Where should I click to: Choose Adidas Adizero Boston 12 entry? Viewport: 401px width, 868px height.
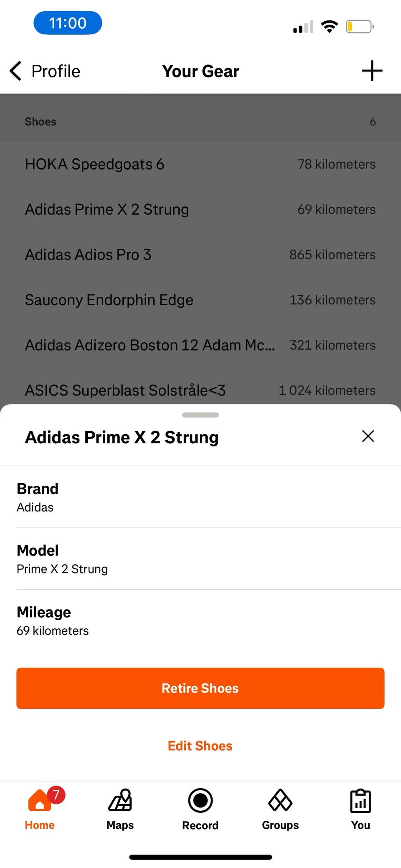200,345
